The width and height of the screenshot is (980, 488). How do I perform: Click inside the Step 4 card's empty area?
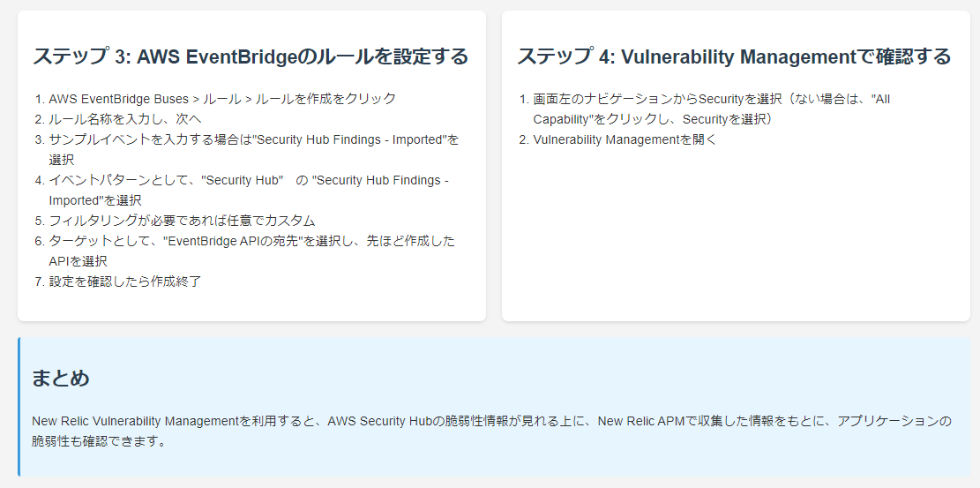[736, 237]
